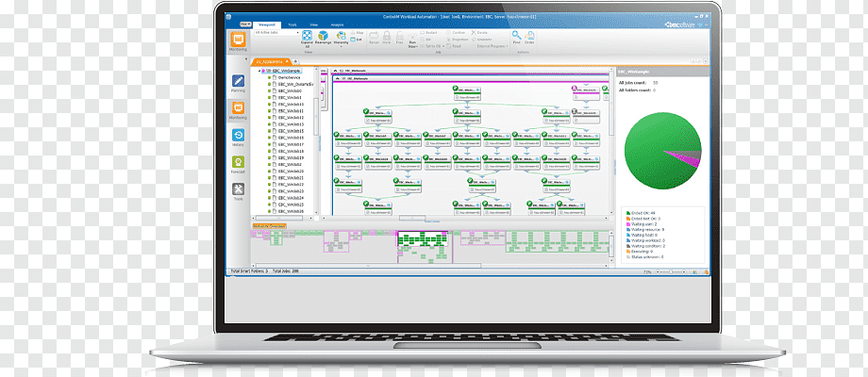Select the Tools ribbon tab

(x=292, y=25)
